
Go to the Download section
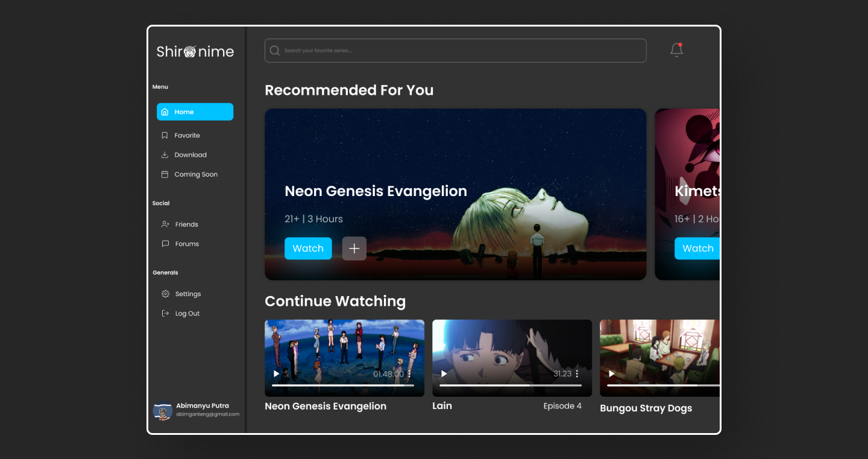tap(190, 155)
